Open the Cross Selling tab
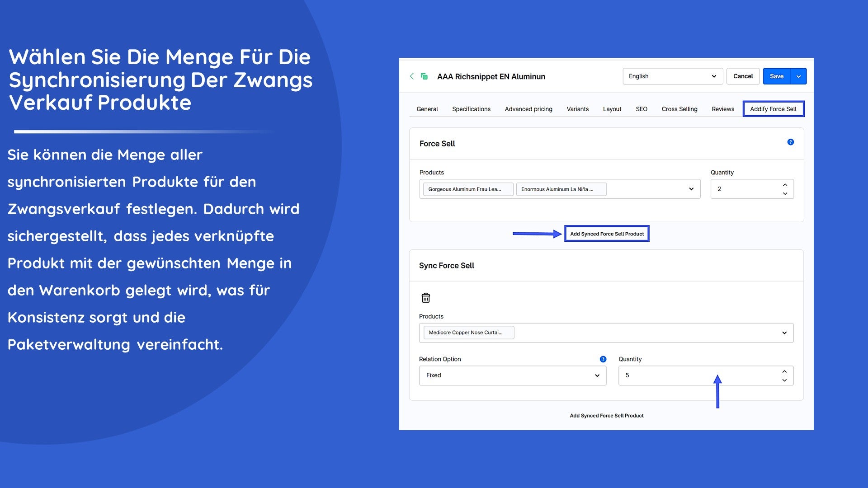Image resolution: width=868 pixels, height=488 pixels. coord(679,109)
